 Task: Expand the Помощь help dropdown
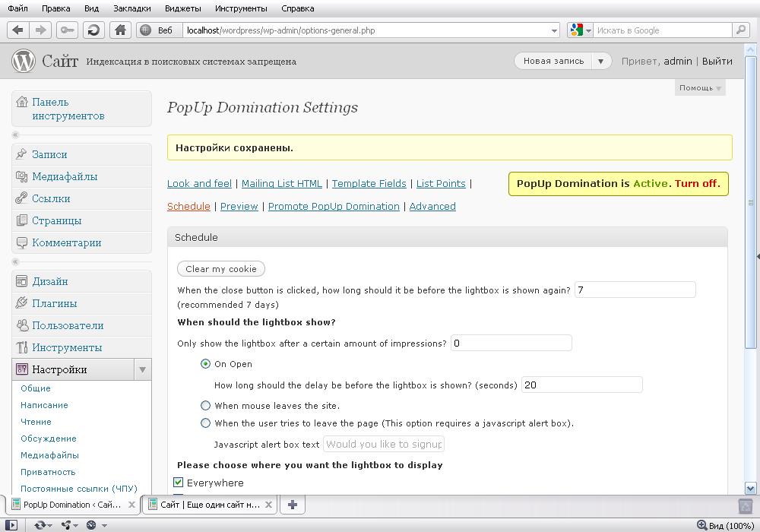coord(700,87)
